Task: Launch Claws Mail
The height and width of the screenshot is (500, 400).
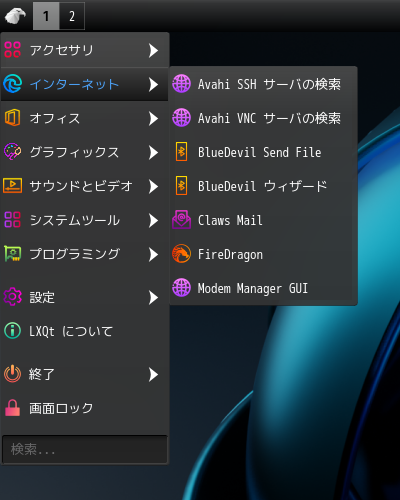Action: [263, 220]
